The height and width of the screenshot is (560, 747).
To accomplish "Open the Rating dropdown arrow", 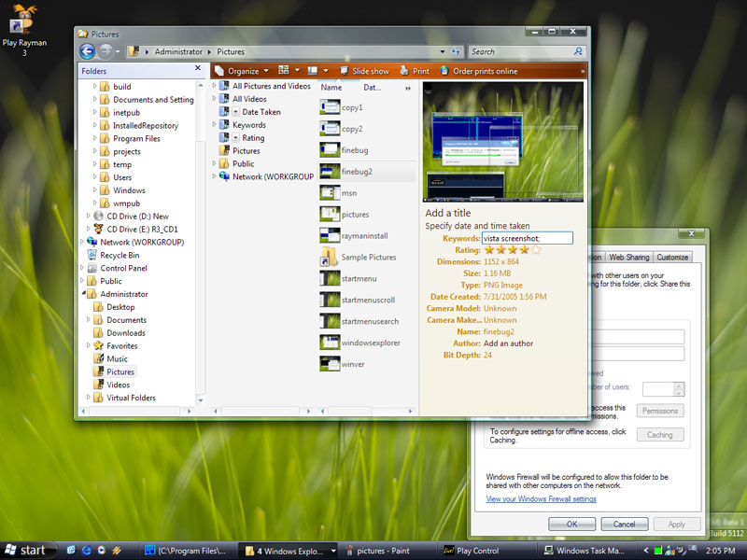I will coord(236,137).
